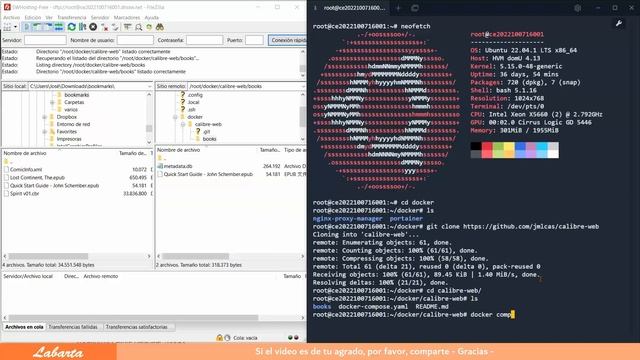Select Quick Start Guide epub in local list

click(x=54, y=185)
